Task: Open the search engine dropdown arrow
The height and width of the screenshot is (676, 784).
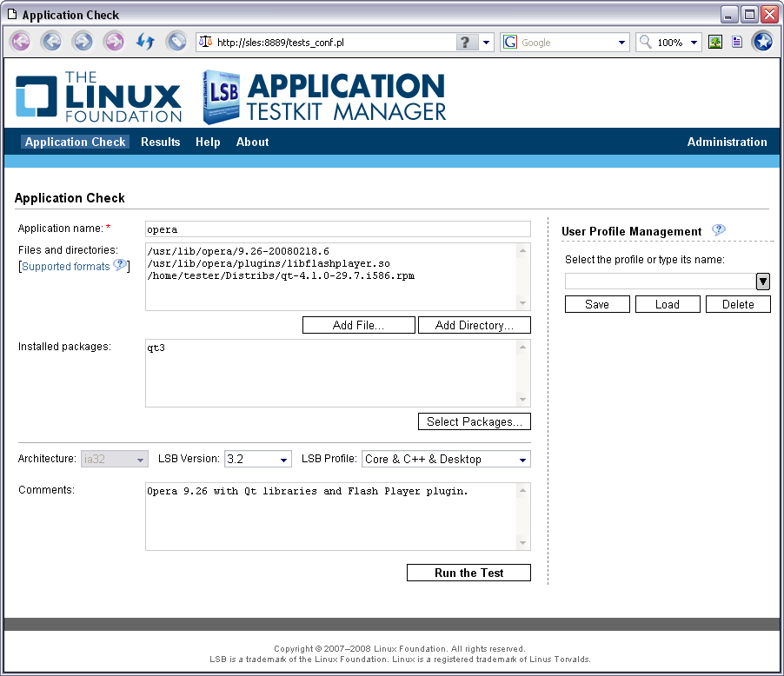Action: pyautogui.click(x=621, y=43)
